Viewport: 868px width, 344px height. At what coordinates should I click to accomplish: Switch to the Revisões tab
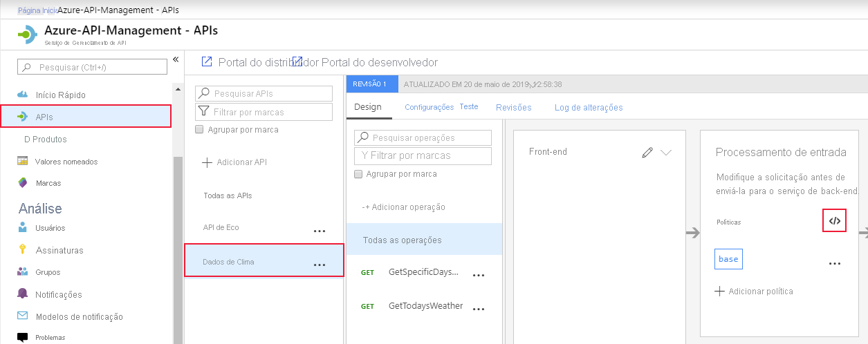pyautogui.click(x=514, y=107)
